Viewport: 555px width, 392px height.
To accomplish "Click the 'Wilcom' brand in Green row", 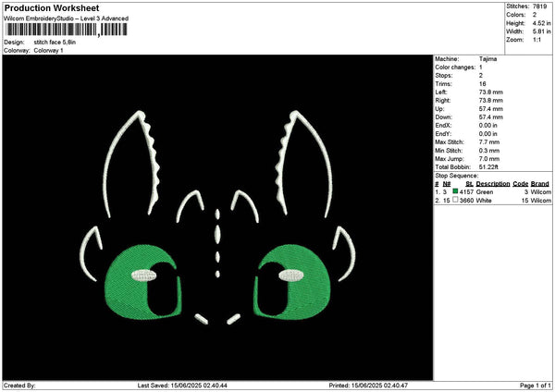I will point(541,192).
